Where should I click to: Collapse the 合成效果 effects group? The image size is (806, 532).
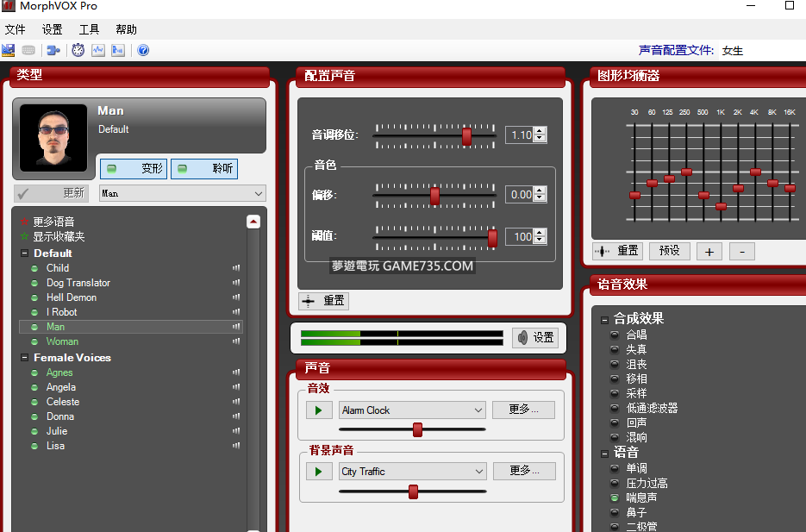point(604,319)
